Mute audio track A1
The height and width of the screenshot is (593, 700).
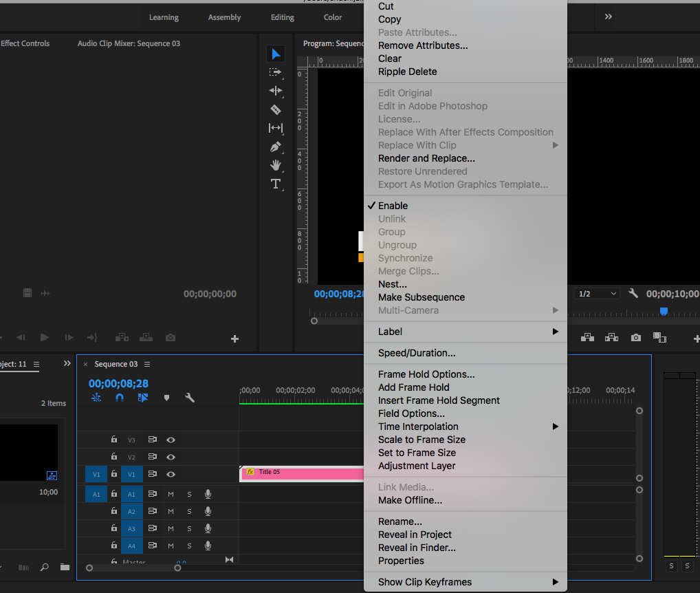(171, 494)
